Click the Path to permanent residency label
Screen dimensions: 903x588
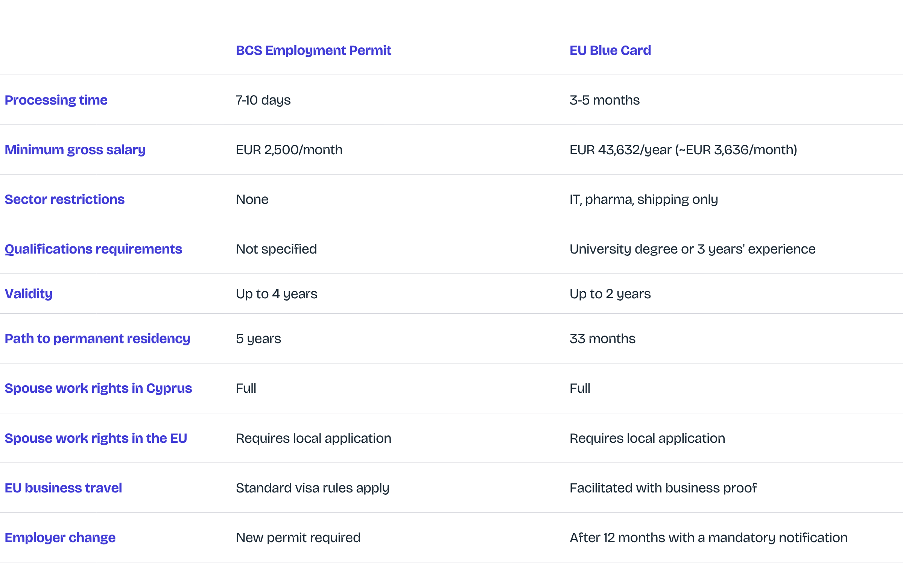pyautogui.click(x=97, y=339)
